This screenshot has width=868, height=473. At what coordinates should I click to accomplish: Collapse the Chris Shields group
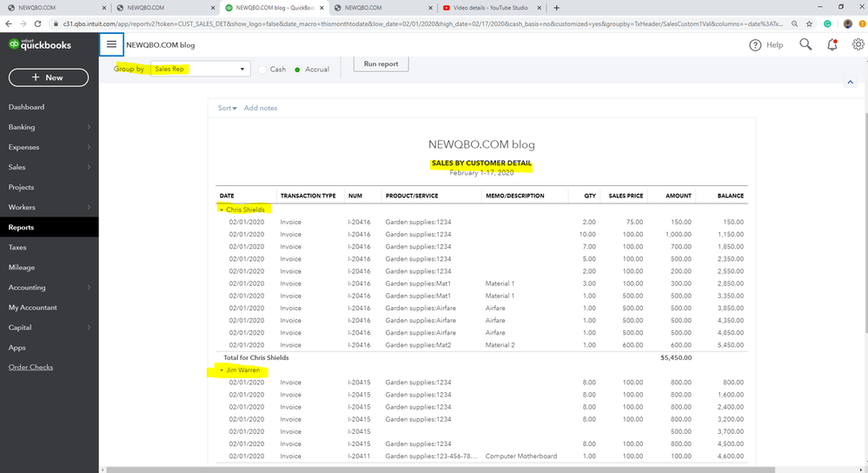222,210
